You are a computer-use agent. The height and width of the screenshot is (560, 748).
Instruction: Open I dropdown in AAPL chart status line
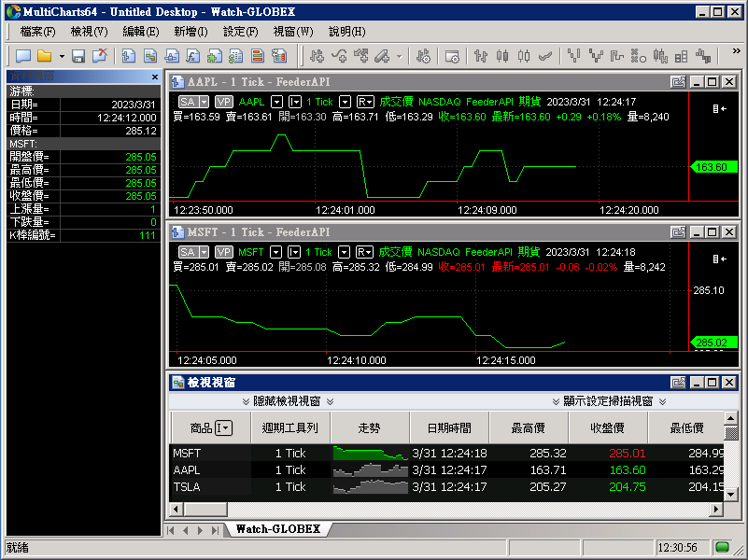(295, 102)
